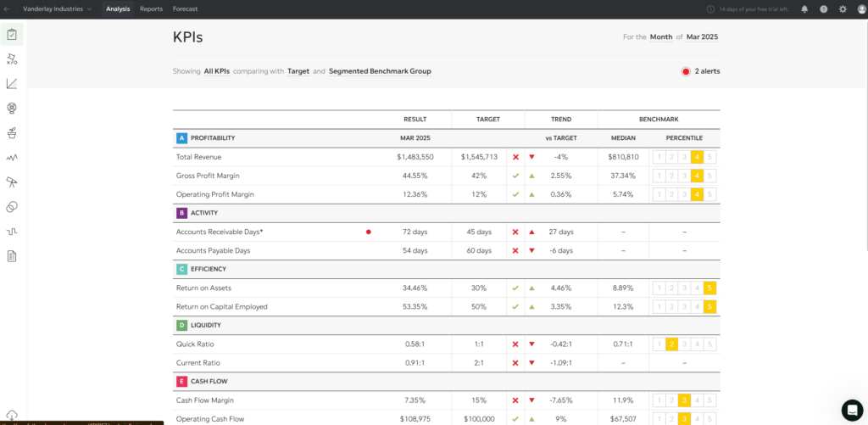Open the chat bubble widget

pos(851,409)
